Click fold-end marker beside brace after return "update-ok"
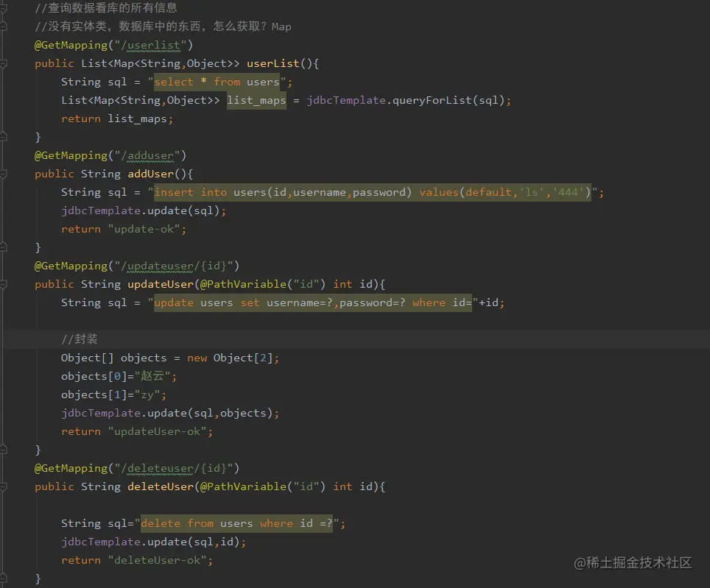Image resolution: width=710 pixels, height=588 pixels. (x=3, y=247)
